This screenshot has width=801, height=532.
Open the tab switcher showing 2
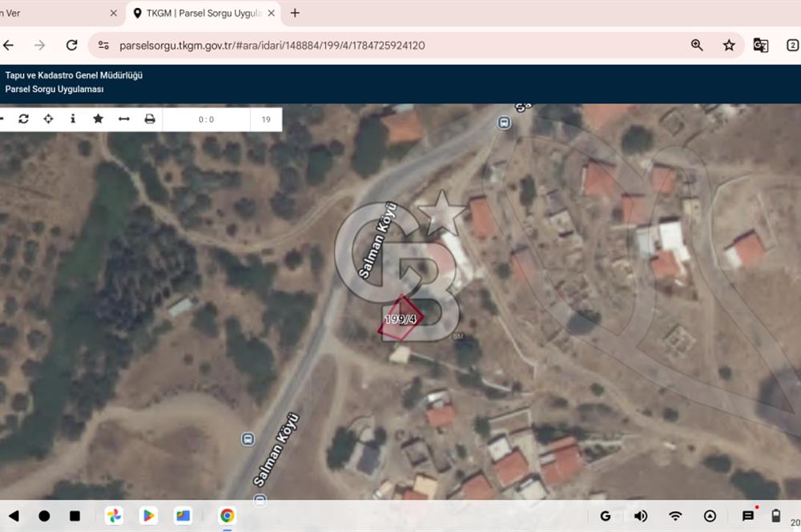click(792, 46)
